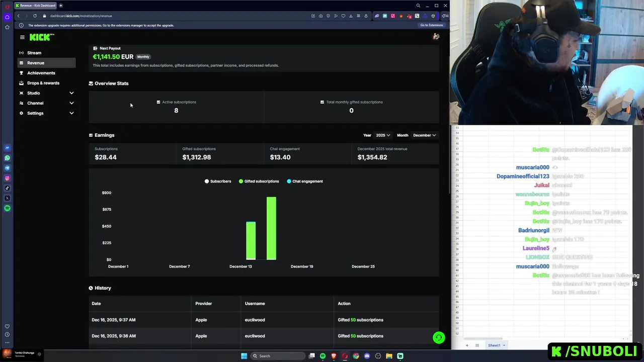Open Stream page in sidebar
The width and height of the screenshot is (644, 362).
[46, 53]
